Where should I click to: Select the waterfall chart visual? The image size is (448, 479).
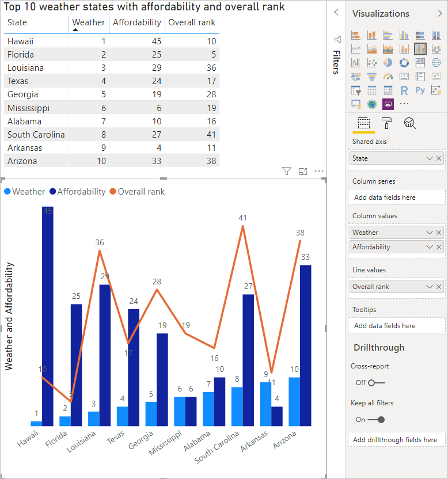(355, 63)
